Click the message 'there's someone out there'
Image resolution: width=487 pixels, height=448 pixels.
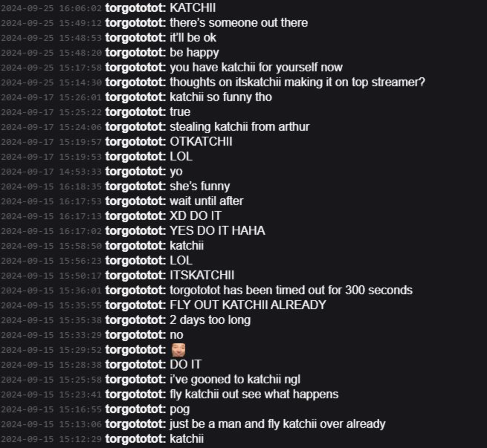pyautogui.click(x=239, y=23)
